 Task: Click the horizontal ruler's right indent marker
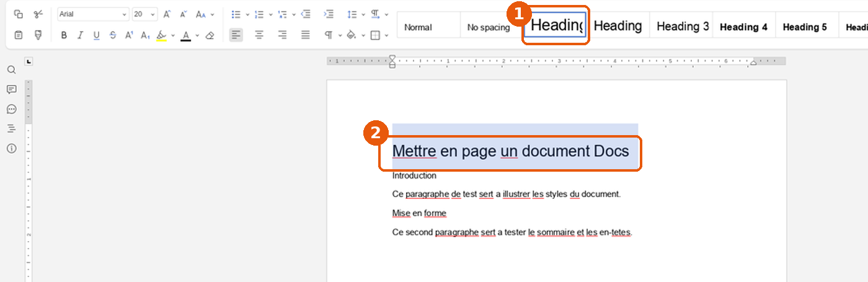754,62
